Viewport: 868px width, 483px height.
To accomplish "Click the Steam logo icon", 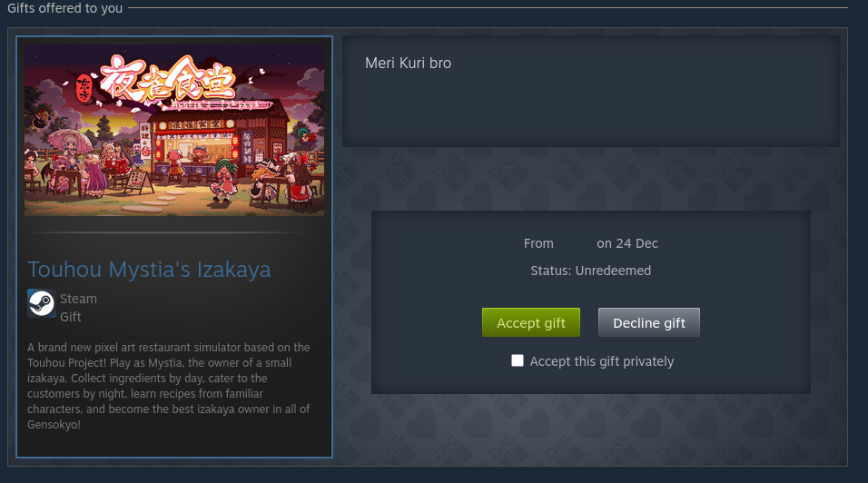I will [42, 303].
